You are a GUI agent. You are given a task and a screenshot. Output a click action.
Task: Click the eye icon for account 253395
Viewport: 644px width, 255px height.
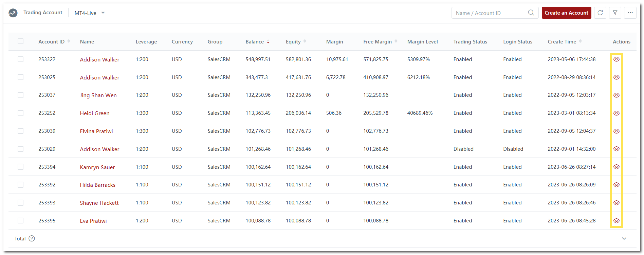(616, 221)
